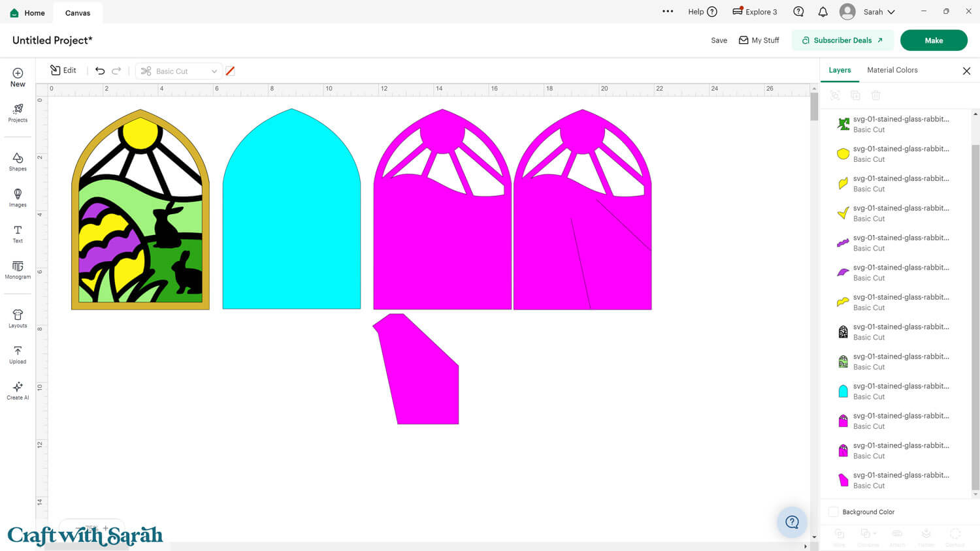
Task: Close the Layers panel
Action: point(966,71)
